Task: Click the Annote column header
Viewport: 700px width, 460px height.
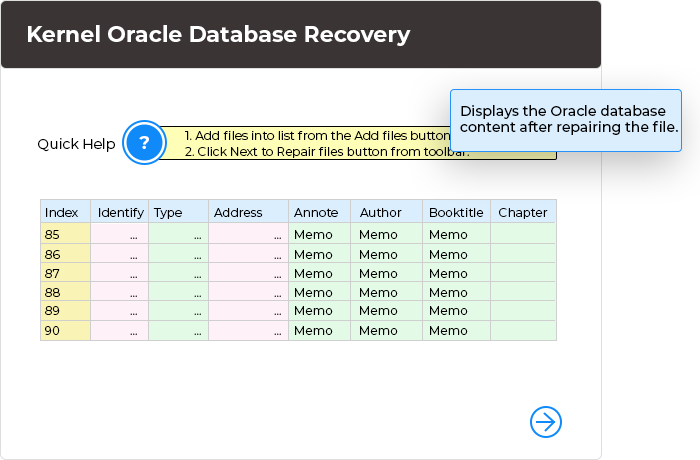Action: coord(320,212)
